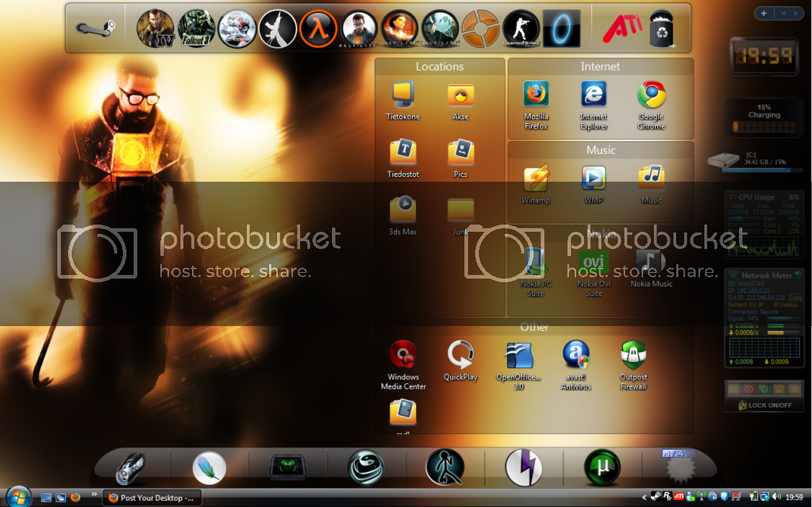Viewport: 812px width, 507px height.
Task: Show hidden system tray icons arrow
Action: tap(645, 497)
